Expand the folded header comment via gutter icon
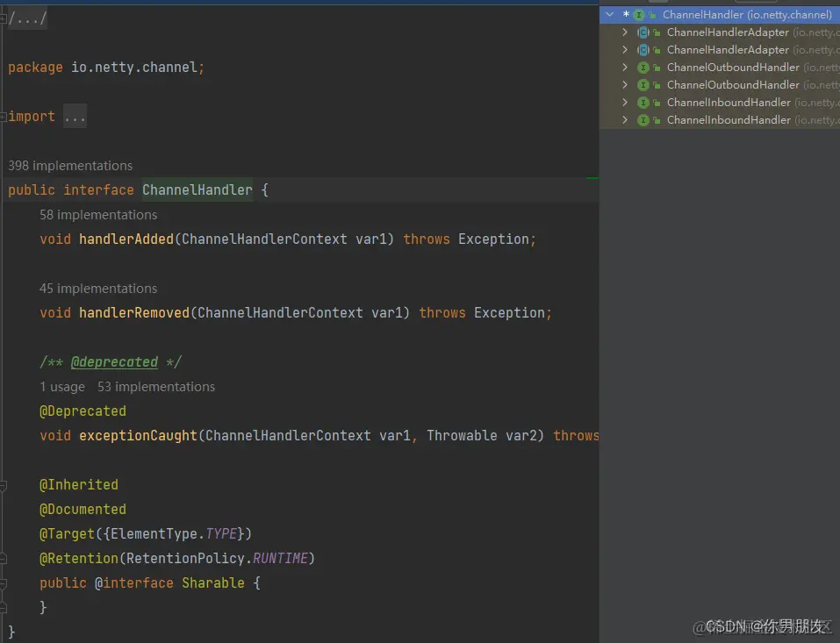This screenshot has height=643, width=840. [x=3, y=18]
